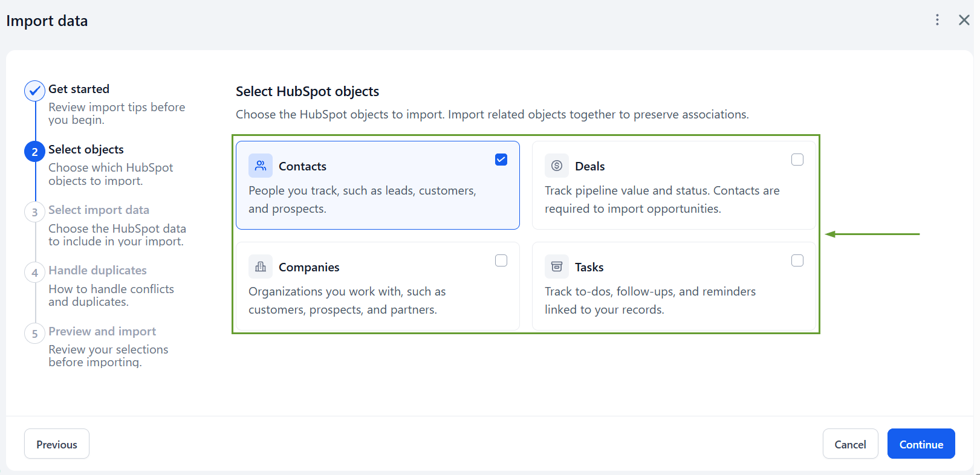Image resolution: width=980 pixels, height=475 pixels.
Task: Enable the Companies checkbox
Action: pos(501,260)
